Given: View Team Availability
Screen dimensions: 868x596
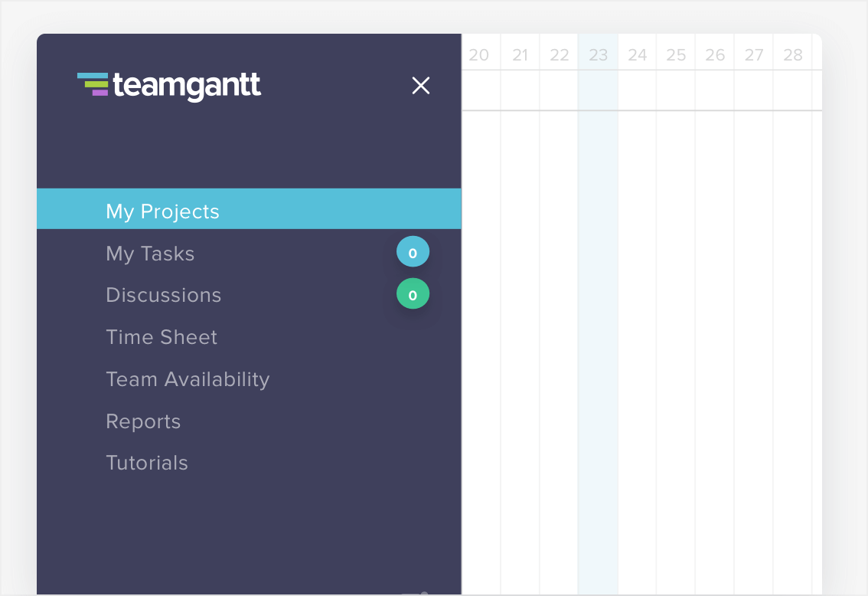Looking at the screenshot, I should click(x=188, y=379).
